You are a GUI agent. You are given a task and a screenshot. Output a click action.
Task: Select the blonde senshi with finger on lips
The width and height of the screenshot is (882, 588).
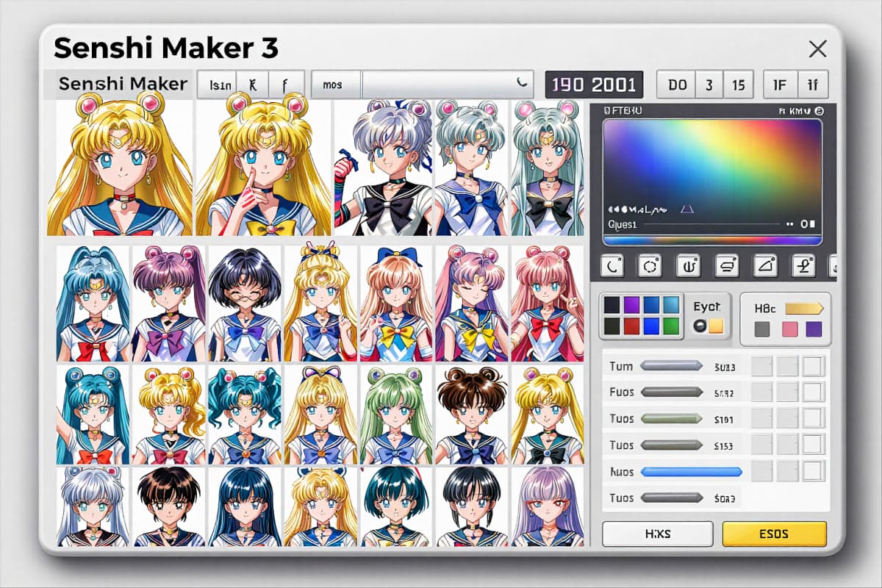coord(263,168)
